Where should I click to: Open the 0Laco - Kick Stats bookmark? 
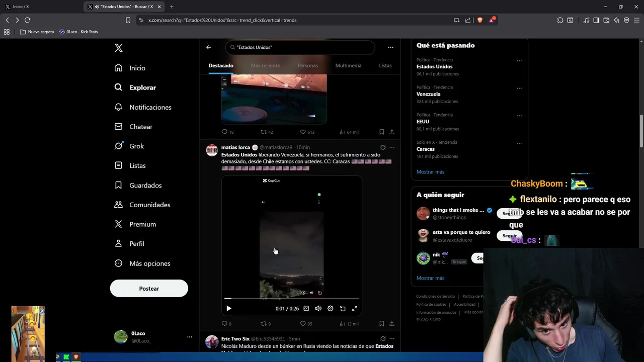click(x=78, y=32)
